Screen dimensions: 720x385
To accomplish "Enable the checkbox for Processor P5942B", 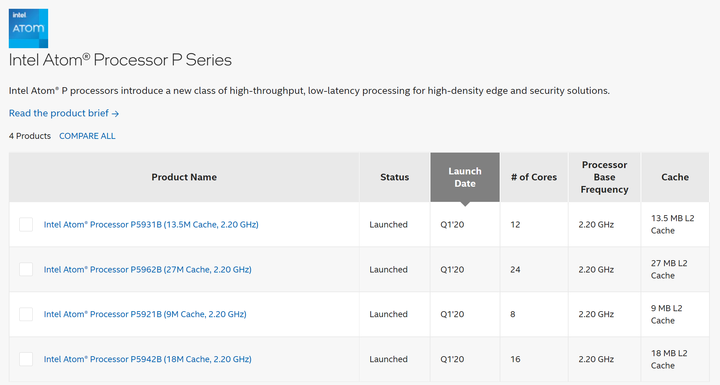I will (26, 359).
